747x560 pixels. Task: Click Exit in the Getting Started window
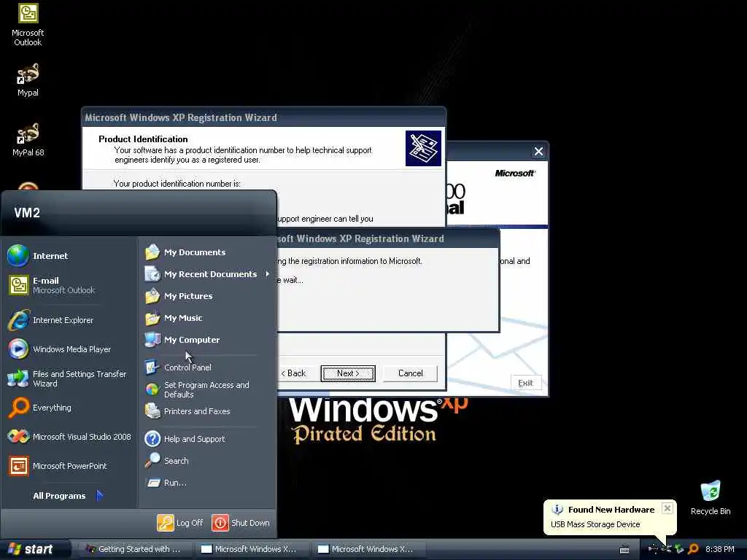click(x=525, y=383)
